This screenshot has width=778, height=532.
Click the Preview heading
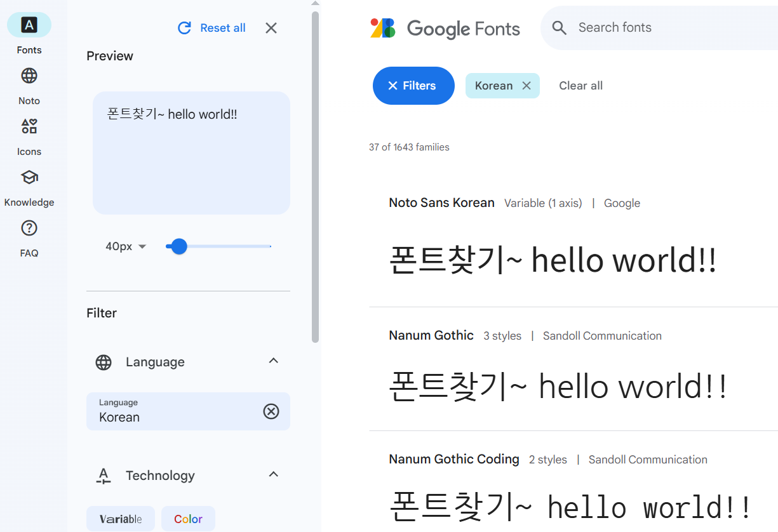(x=110, y=56)
